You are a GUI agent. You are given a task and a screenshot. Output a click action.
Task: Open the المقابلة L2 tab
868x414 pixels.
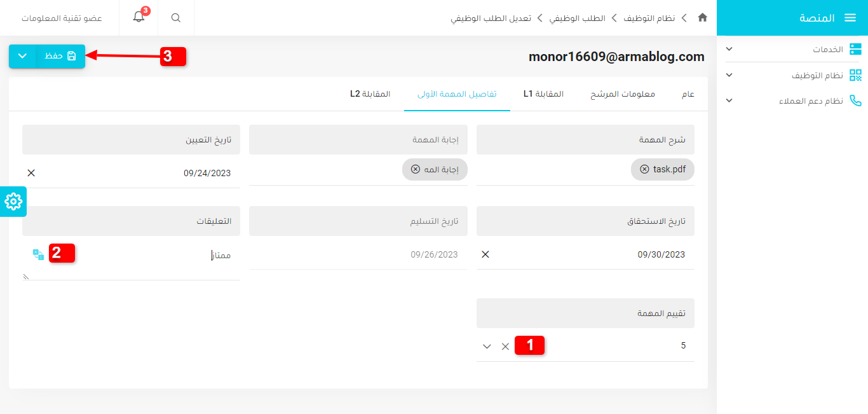370,94
